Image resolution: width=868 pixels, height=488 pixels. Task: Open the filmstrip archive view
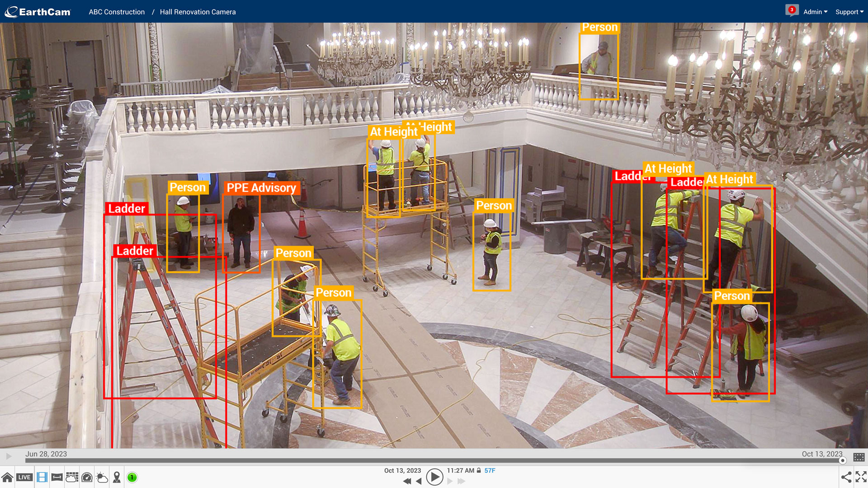point(42,477)
